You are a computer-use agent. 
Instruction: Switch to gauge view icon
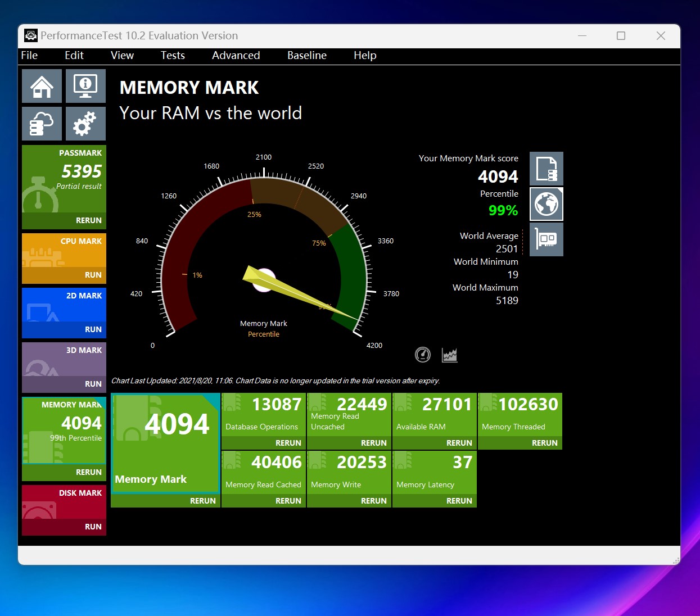pyautogui.click(x=422, y=355)
